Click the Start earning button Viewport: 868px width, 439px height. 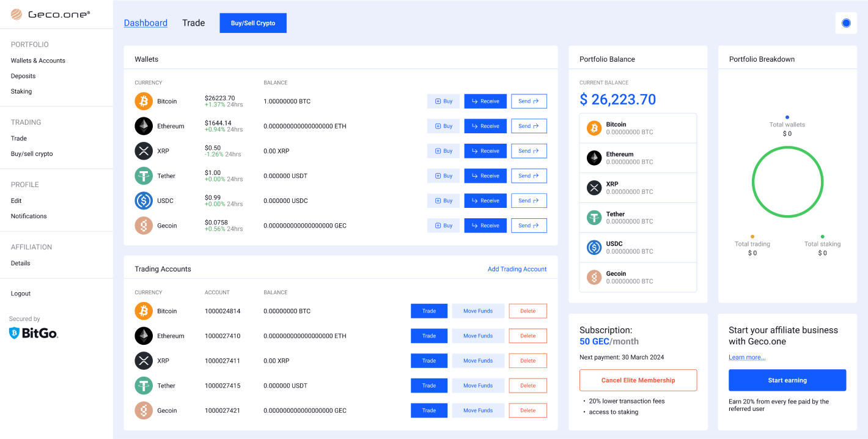point(787,380)
